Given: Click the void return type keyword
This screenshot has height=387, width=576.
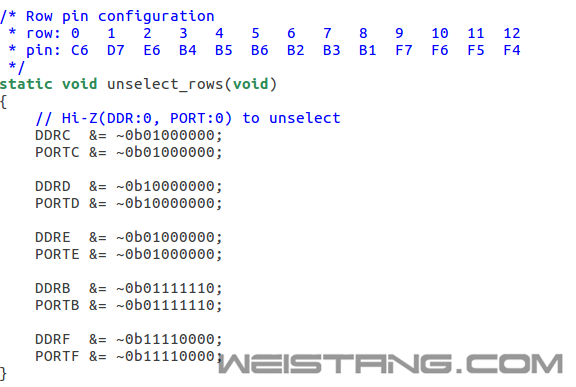Looking at the screenshot, I should point(80,84).
